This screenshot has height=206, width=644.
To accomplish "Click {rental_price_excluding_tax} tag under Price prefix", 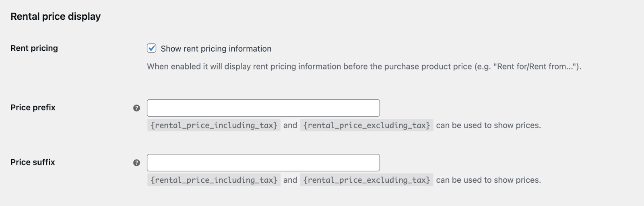I will coord(367,125).
